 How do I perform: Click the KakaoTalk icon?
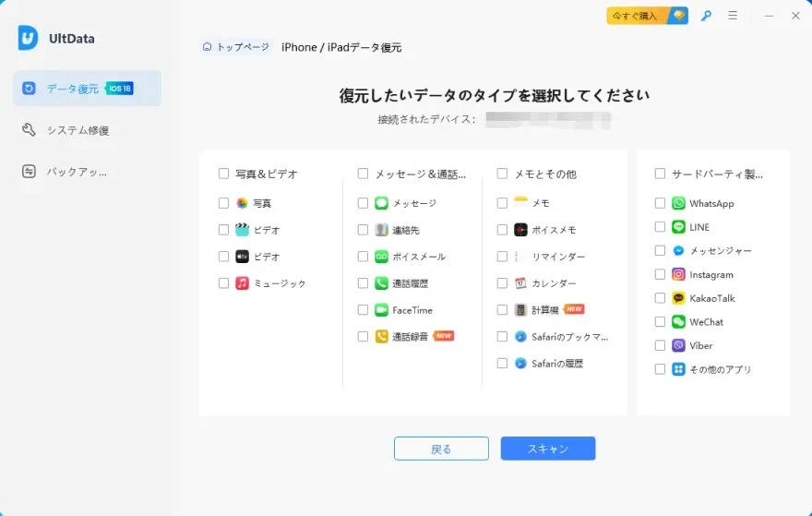[x=678, y=298]
